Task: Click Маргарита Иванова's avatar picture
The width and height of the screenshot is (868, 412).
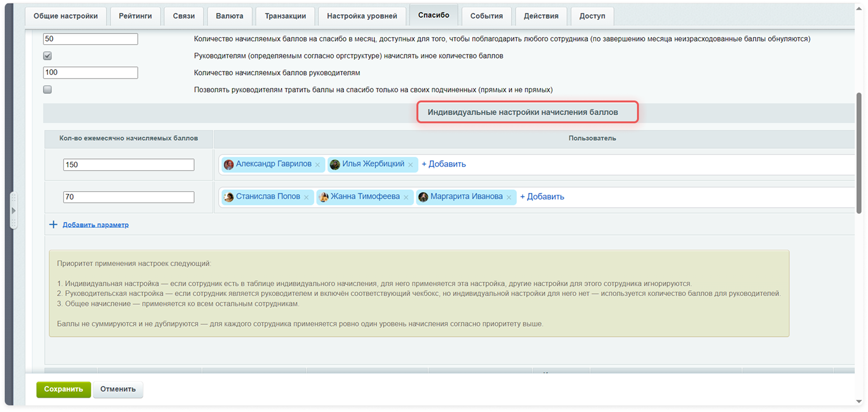Action: coord(423,197)
